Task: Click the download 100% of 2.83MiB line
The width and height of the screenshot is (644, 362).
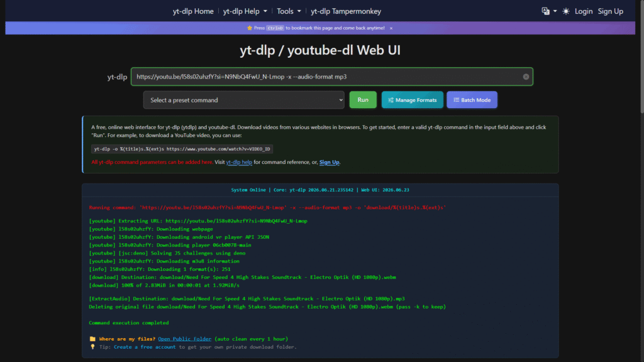Action: coord(164,285)
